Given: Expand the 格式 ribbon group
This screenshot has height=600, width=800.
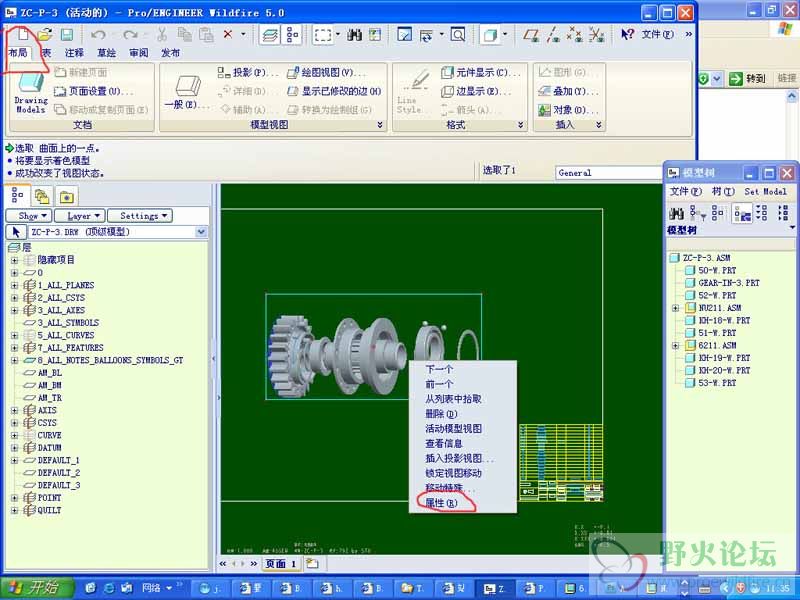Looking at the screenshot, I should [x=520, y=125].
